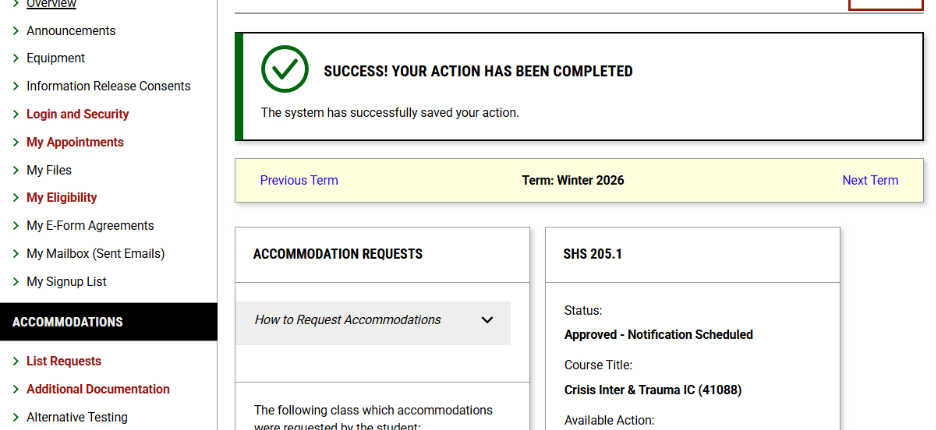Open My E-Form Agreements
Image resolution: width=936 pixels, height=430 pixels.
pyautogui.click(x=90, y=226)
